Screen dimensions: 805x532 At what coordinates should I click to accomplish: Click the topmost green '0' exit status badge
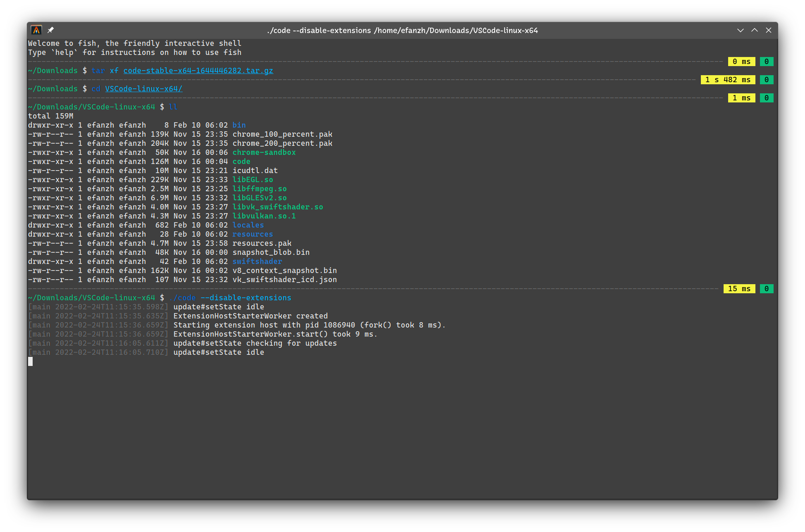(767, 61)
